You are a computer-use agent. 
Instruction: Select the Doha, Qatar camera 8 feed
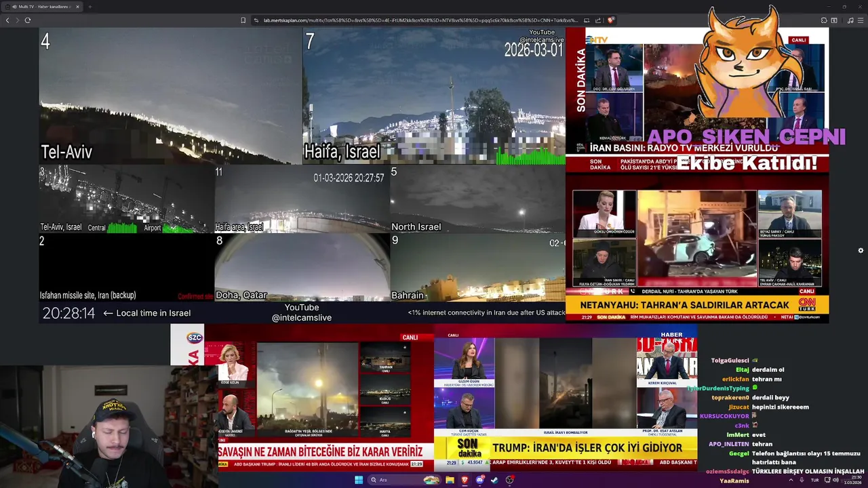point(302,268)
